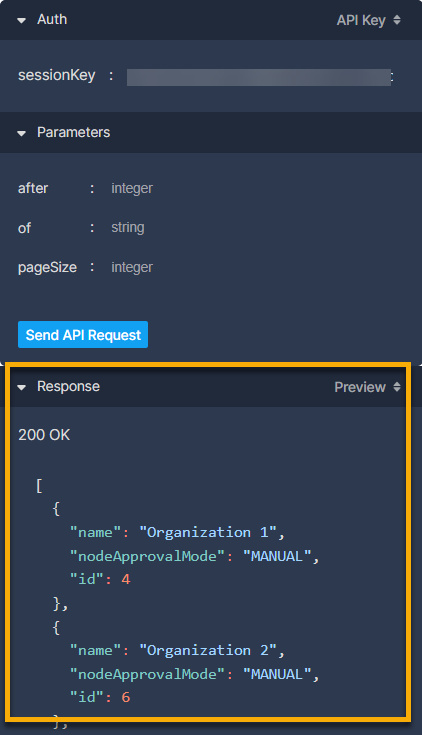Open the API Key auth type dropdown
The image size is (422, 735).
pos(369,20)
